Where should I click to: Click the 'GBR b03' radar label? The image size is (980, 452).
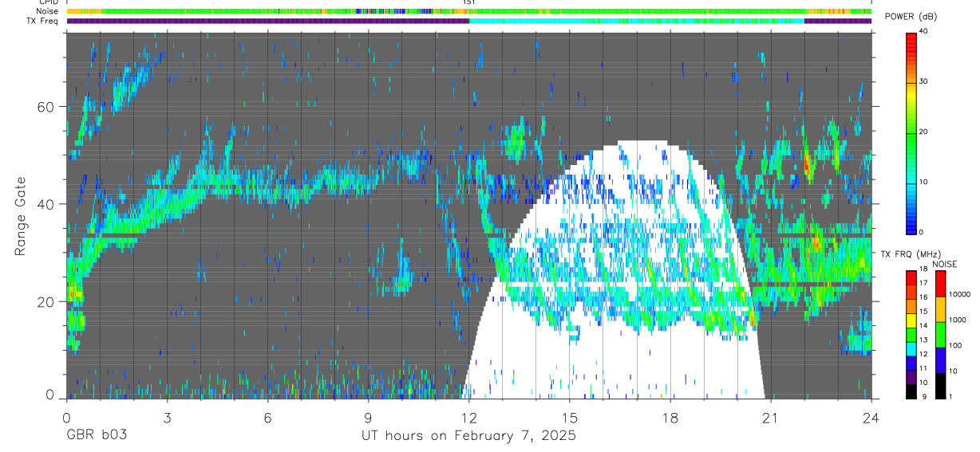(97, 436)
